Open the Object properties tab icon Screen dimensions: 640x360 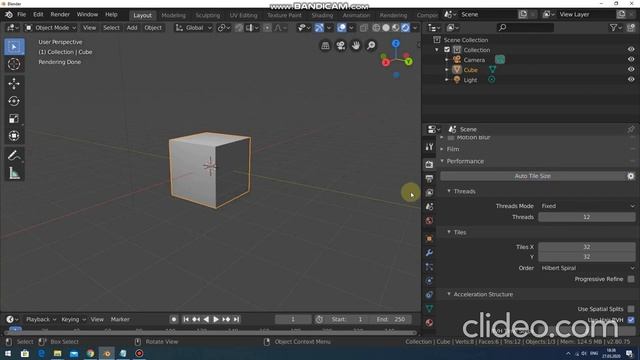click(x=429, y=238)
